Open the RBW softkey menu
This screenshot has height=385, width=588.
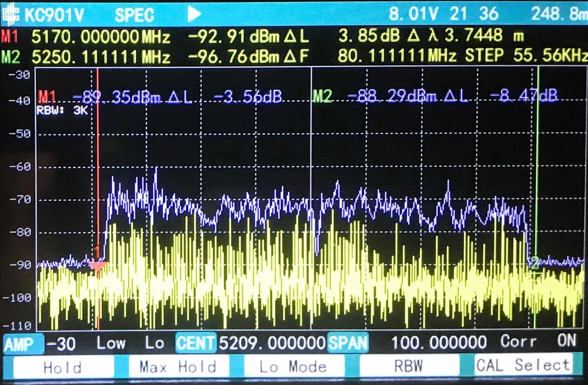pyautogui.click(x=410, y=366)
